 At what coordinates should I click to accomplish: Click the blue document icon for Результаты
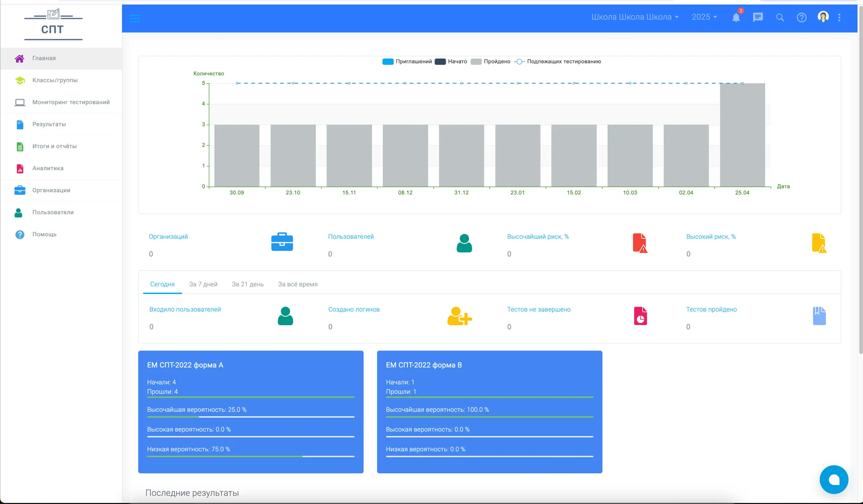(20, 125)
